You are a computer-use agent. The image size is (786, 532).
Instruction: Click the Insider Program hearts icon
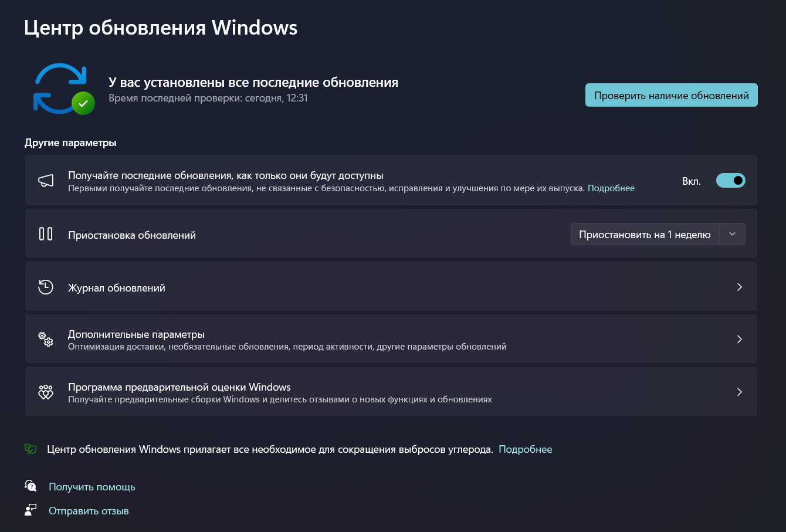pos(46,392)
